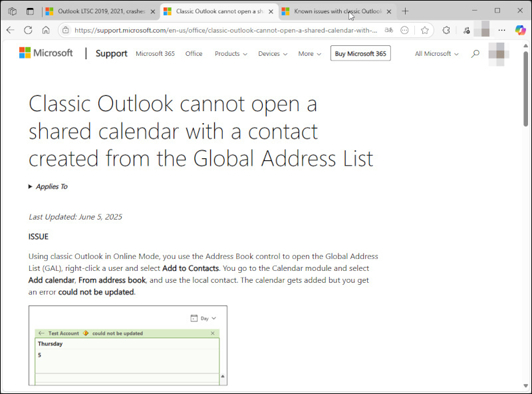Click the page title heading text

(x=201, y=131)
